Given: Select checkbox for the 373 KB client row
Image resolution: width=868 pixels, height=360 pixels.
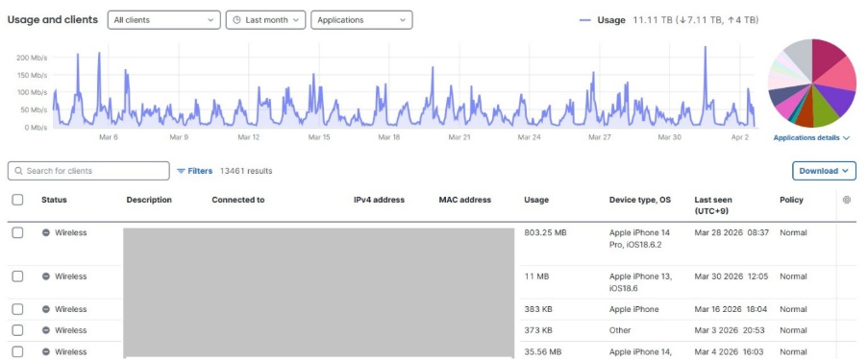Looking at the screenshot, I should [17, 330].
